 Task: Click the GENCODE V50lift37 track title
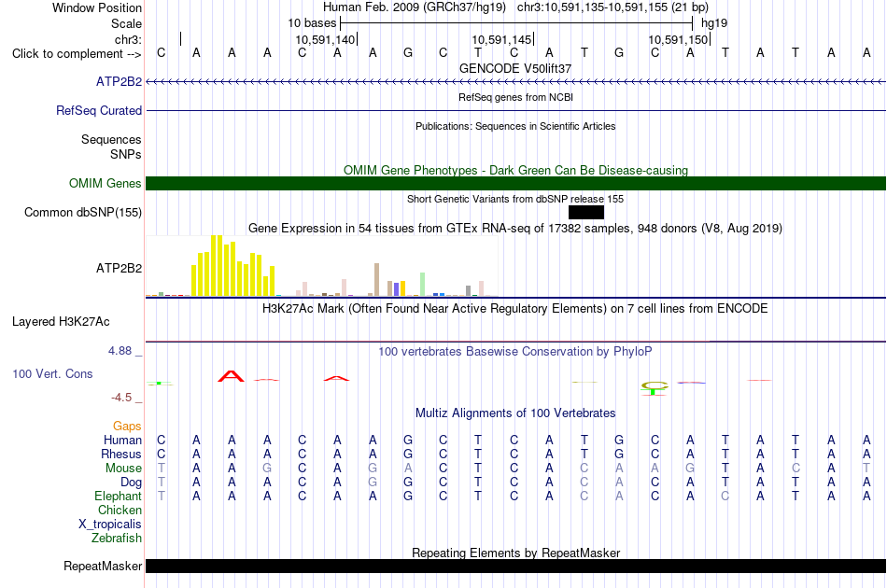[x=515, y=68]
